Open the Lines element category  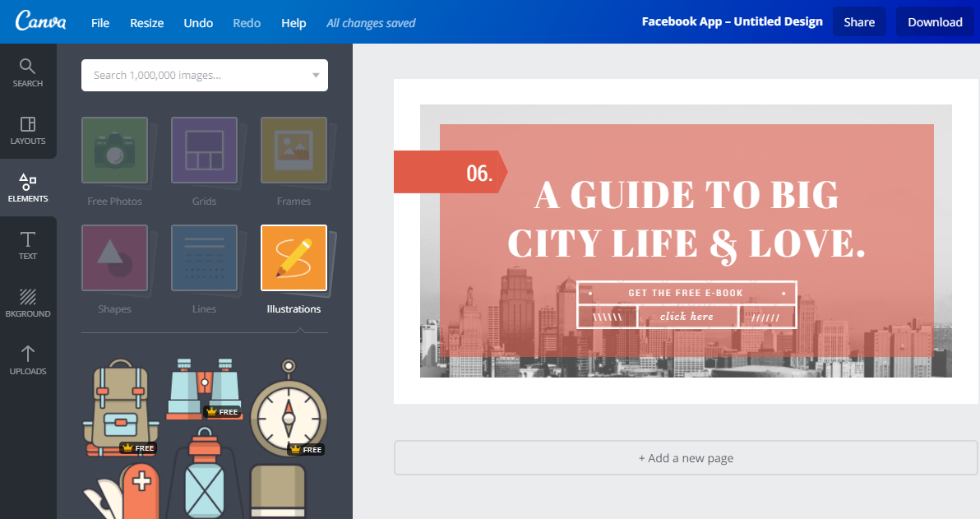click(205, 269)
